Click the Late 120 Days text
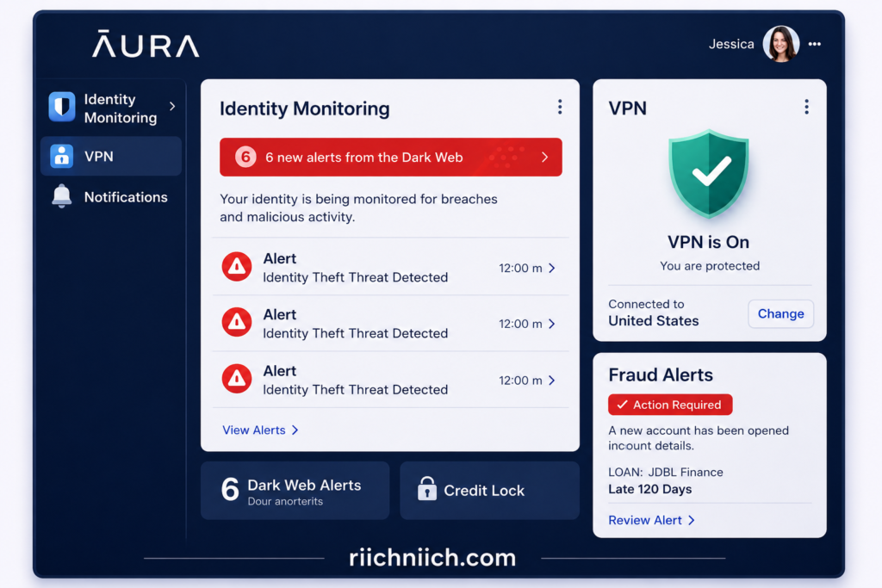Image resolution: width=882 pixels, height=588 pixels. click(649, 489)
